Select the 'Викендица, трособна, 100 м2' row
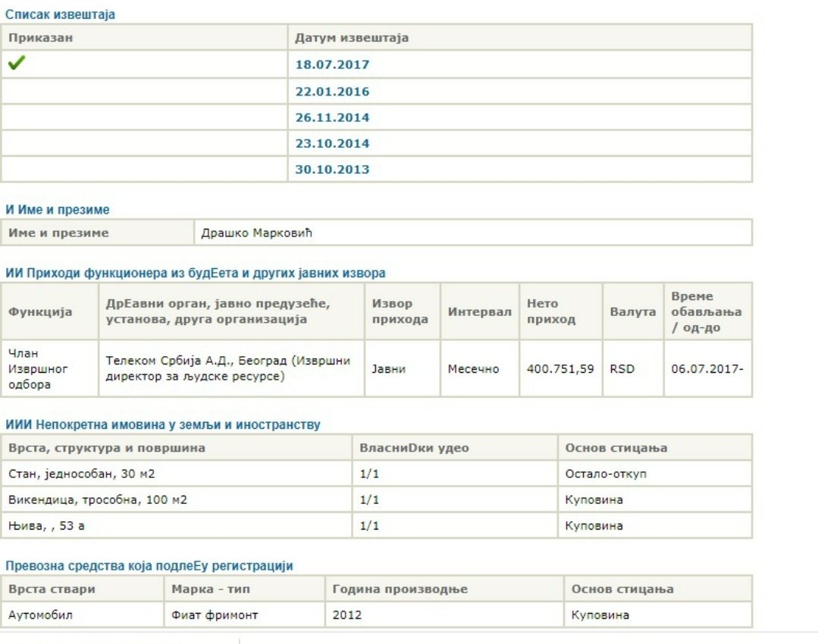 (377, 499)
